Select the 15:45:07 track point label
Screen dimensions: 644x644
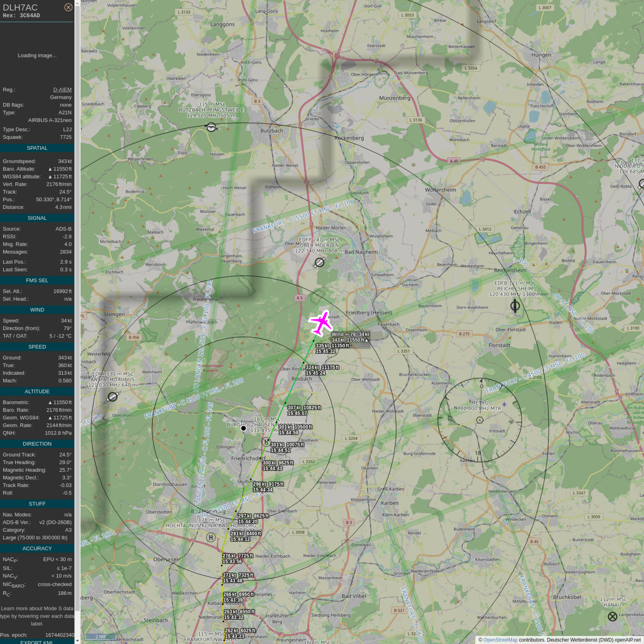click(x=297, y=413)
